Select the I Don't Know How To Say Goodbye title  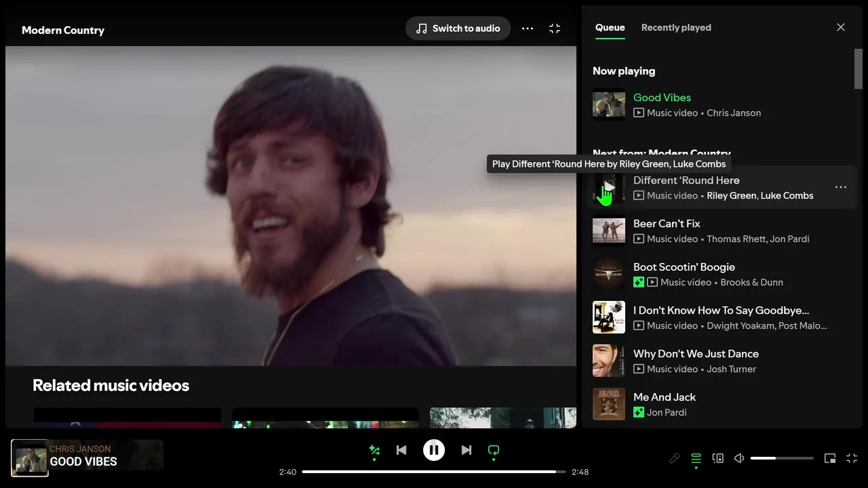click(x=721, y=310)
